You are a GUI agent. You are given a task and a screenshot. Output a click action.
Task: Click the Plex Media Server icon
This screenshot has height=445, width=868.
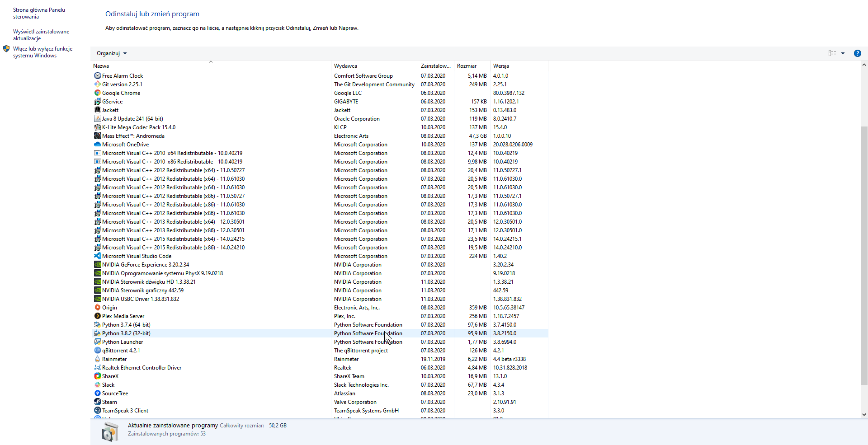point(97,316)
